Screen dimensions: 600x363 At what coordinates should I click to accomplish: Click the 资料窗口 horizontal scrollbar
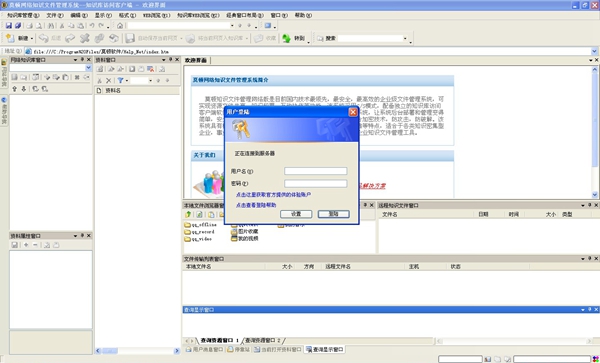click(x=137, y=350)
